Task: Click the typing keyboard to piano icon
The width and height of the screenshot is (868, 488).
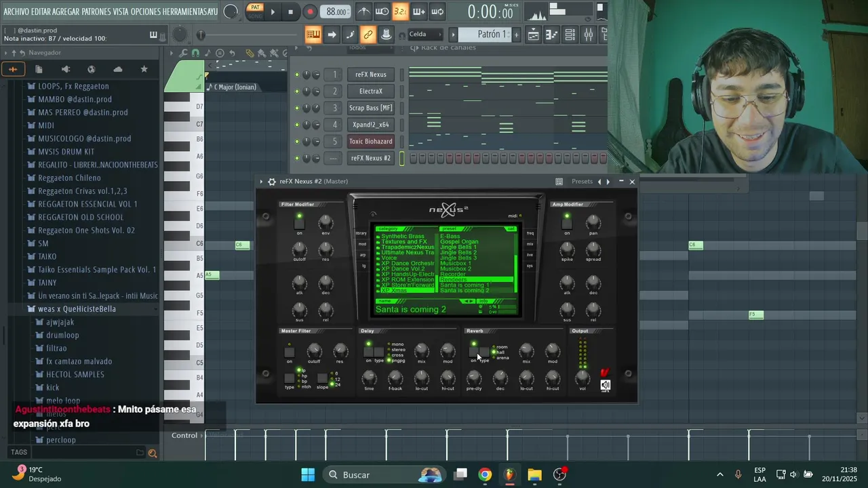Action: click(x=313, y=35)
